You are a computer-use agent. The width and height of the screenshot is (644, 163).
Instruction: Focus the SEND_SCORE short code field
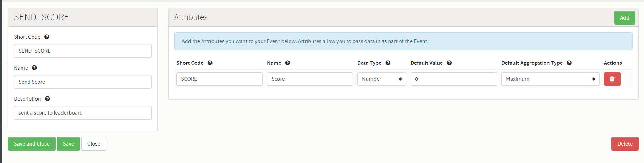pyautogui.click(x=83, y=51)
